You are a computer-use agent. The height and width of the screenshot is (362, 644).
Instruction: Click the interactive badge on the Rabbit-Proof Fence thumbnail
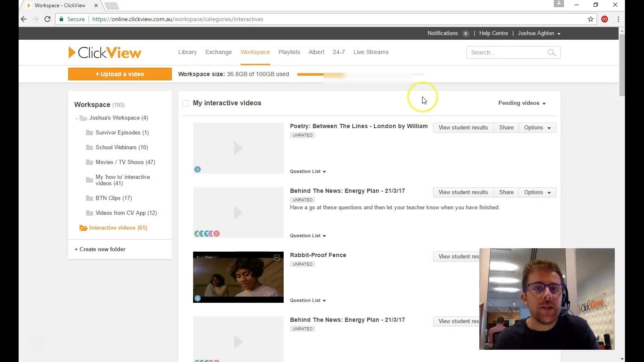(x=197, y=299)
